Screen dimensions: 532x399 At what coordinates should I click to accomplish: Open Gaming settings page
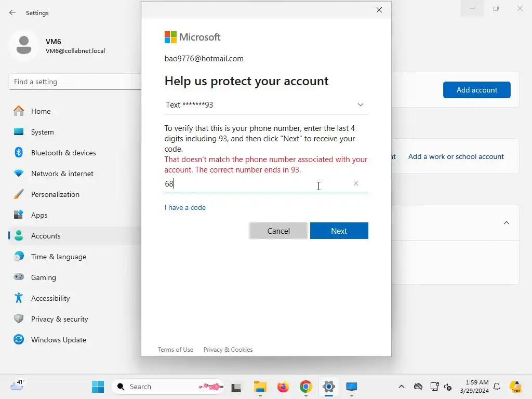pos(75,277)
